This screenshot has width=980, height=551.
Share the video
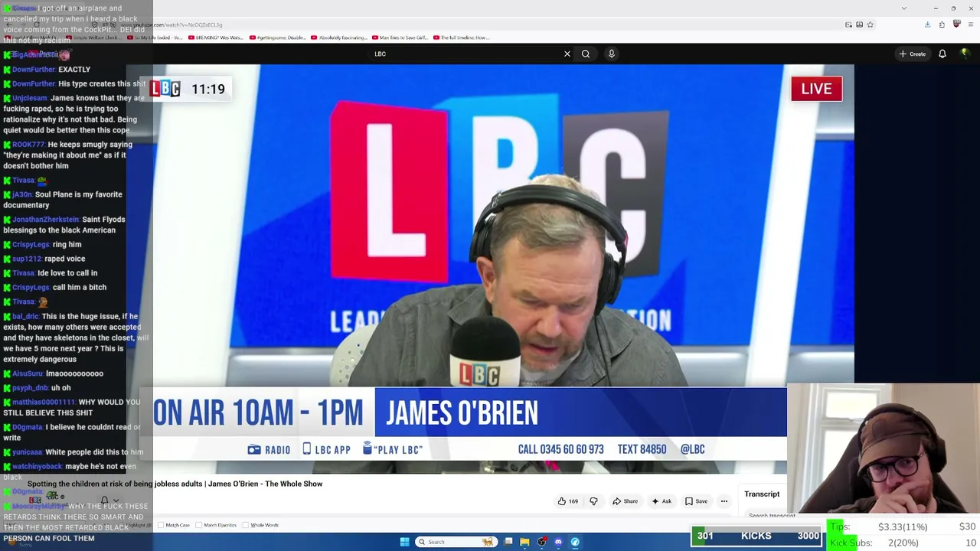coord(625,501)
